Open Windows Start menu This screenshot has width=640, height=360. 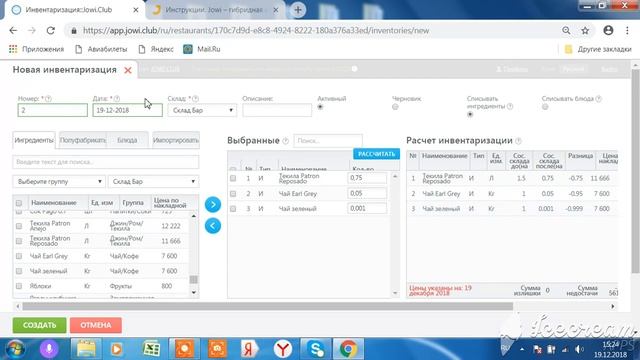click(x=15, y=349)
